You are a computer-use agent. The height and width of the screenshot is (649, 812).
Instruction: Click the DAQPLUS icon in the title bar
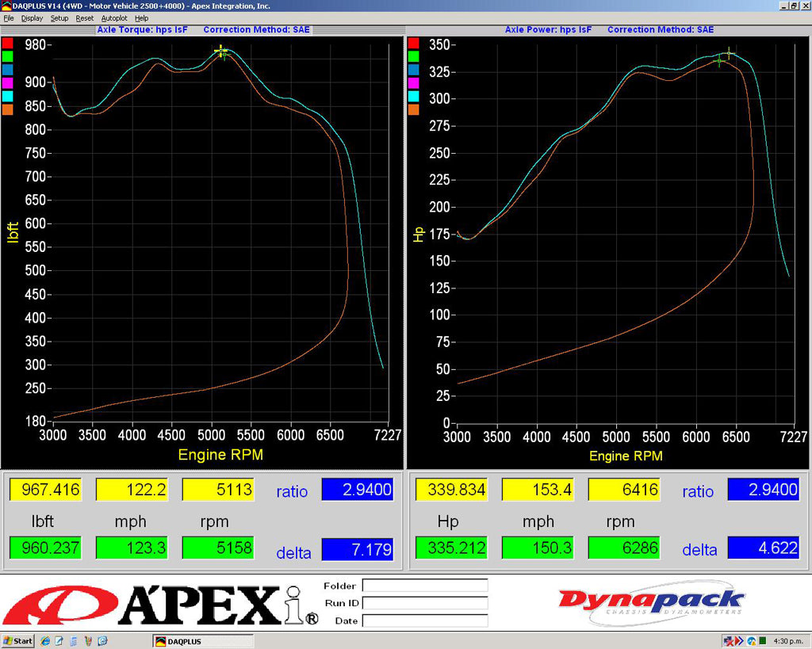pos(6,6)
